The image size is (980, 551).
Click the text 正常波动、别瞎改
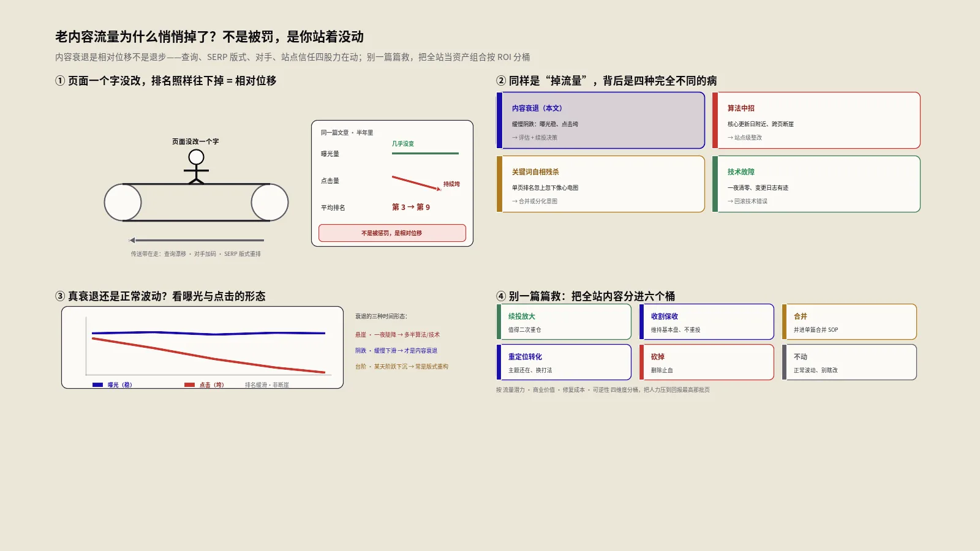point(816,370)
